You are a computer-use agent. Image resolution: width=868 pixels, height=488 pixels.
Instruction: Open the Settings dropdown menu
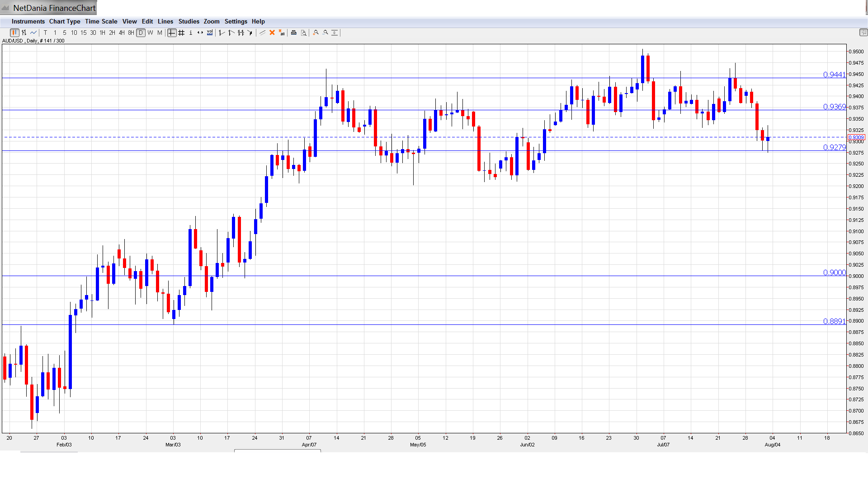point(236,21)
